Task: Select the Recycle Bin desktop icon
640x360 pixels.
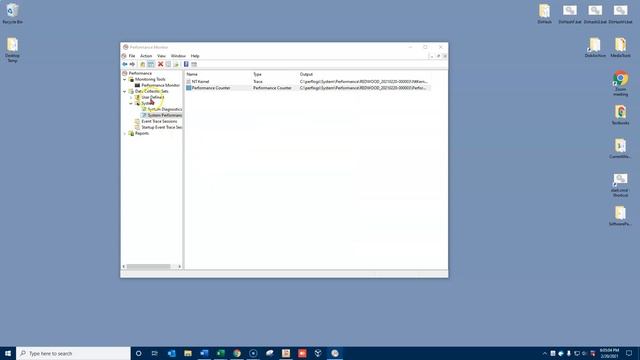Action: pyautogui.click(x=12, y=13)
